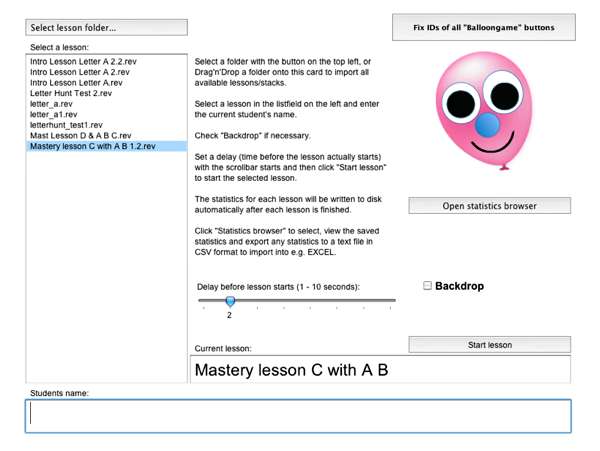Select Intro Lesson Letter A 2.2.rev
Image resolution: width=600 pixels, height=451 pixels.
point(81,62)
